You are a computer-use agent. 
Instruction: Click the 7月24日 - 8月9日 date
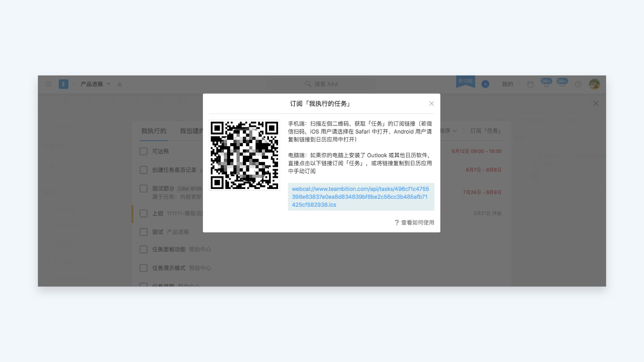(482, 192)
